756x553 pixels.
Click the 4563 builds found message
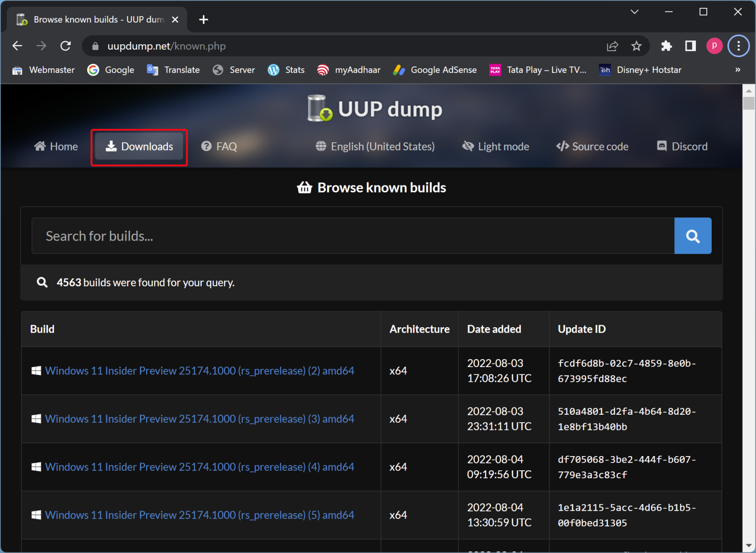tap(145, 282)
